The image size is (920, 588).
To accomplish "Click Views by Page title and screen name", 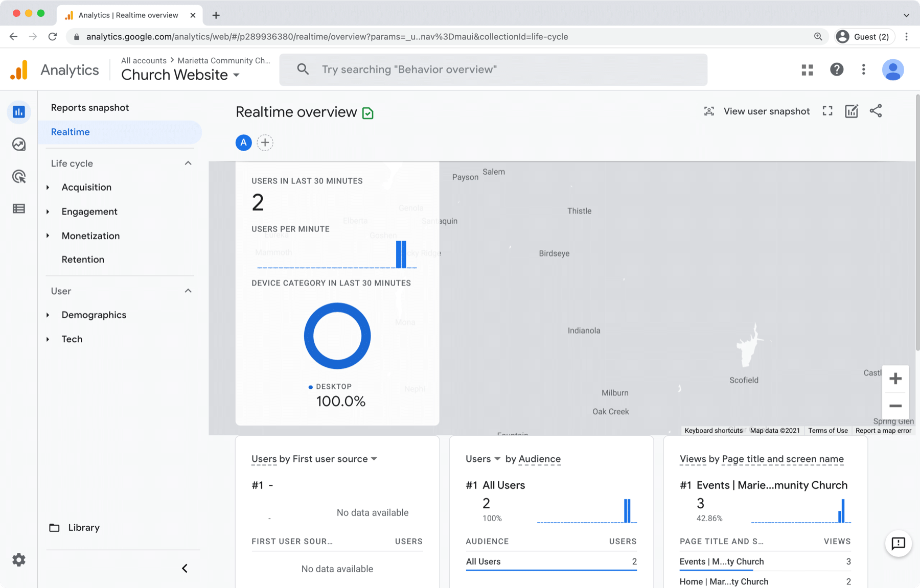I will (762, 459).
